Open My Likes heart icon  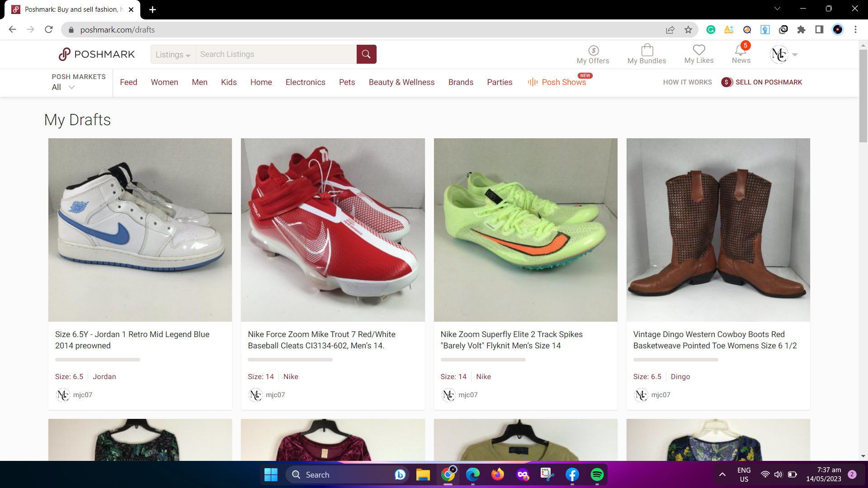(x=699, y=50)
